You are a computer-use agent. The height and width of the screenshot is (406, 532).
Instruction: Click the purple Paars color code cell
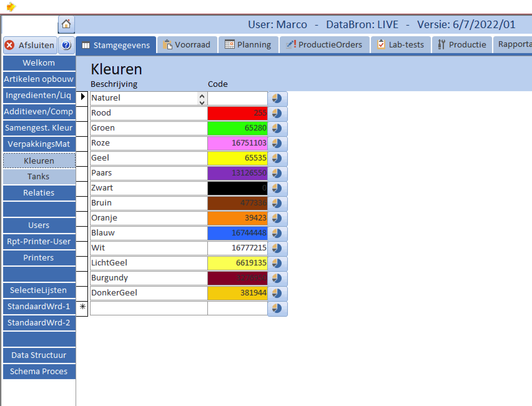pyautogui.click(x=237, y=173)
